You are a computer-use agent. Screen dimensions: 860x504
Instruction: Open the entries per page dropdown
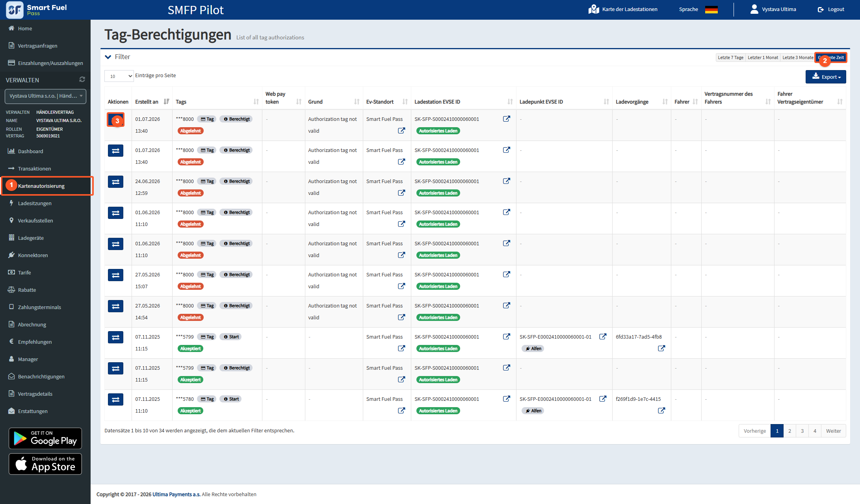click(119, 76)
